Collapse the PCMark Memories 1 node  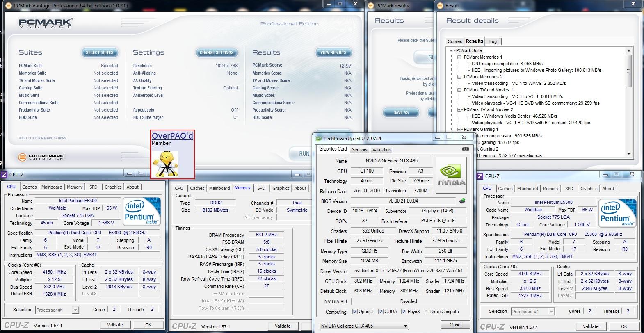459,57
